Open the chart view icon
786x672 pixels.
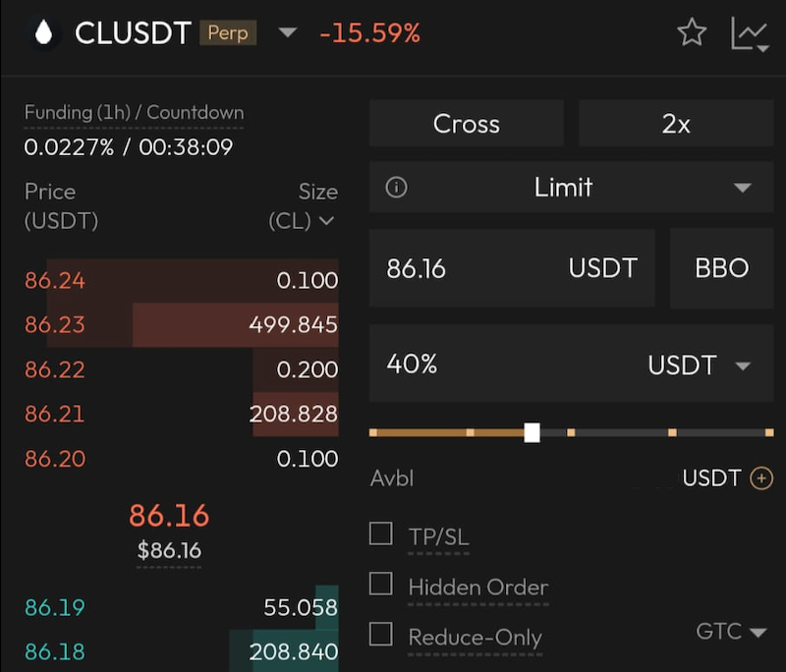[750, 33]
